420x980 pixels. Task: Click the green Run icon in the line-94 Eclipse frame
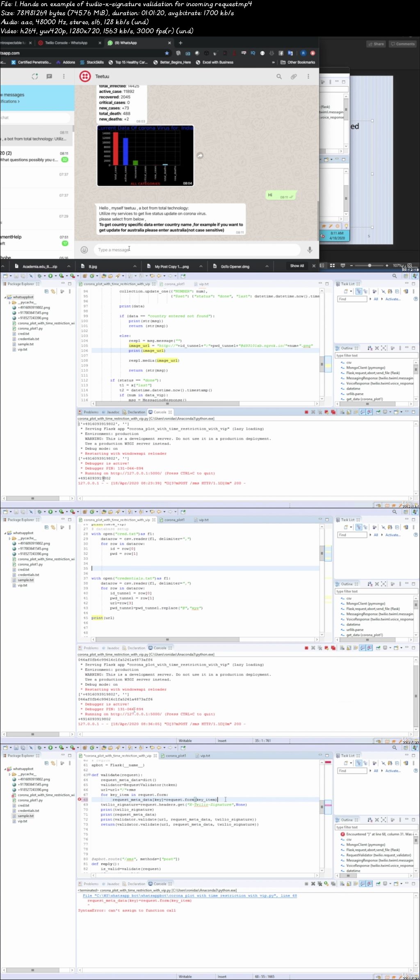(x=50, y=276)
